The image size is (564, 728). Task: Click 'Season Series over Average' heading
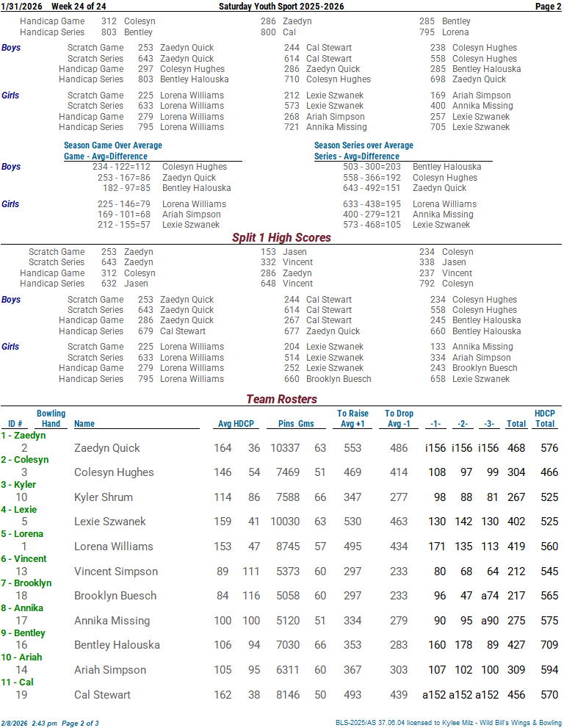pos(364,145)
